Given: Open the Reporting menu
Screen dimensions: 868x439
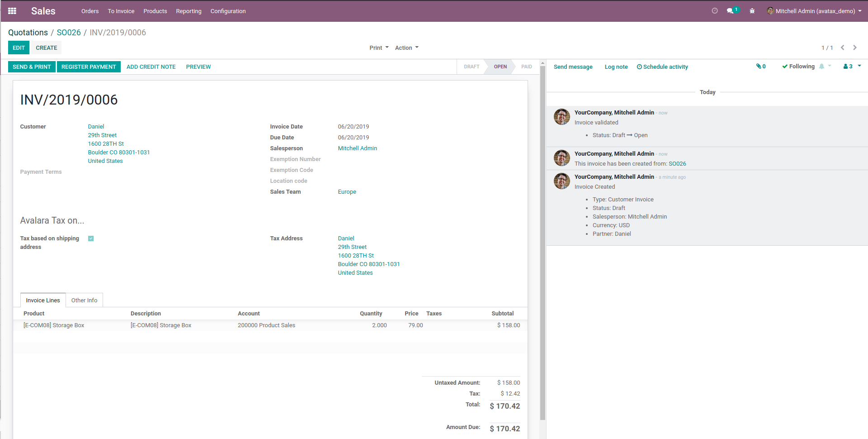Looking at the screenshot, I should (189, 11).
